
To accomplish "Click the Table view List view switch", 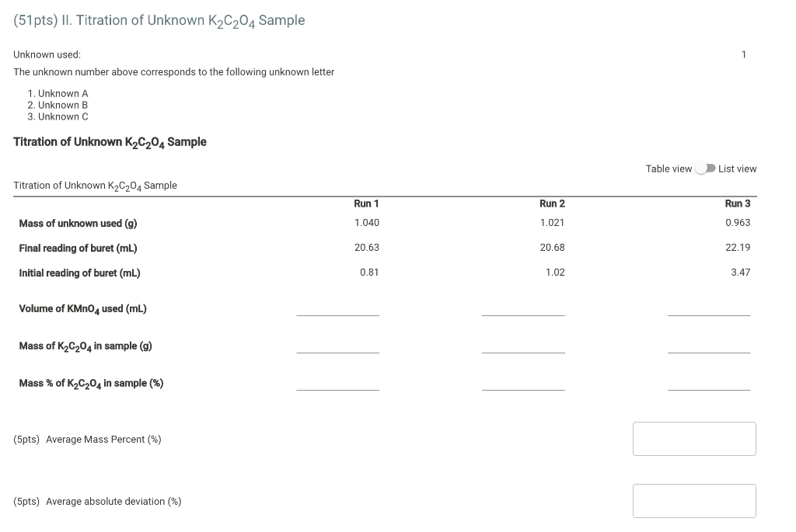I will coord(705,169).
